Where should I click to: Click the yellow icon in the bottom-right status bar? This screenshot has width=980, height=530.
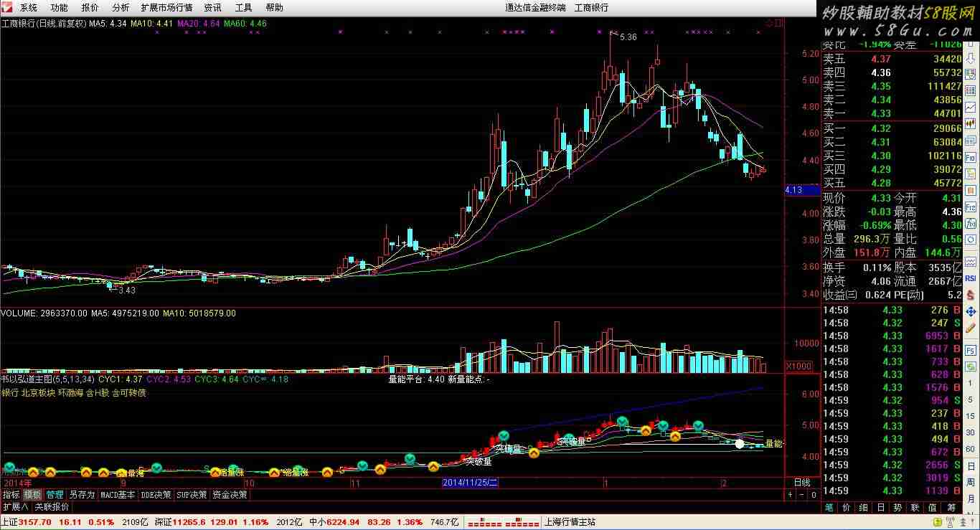click(938, 521)
